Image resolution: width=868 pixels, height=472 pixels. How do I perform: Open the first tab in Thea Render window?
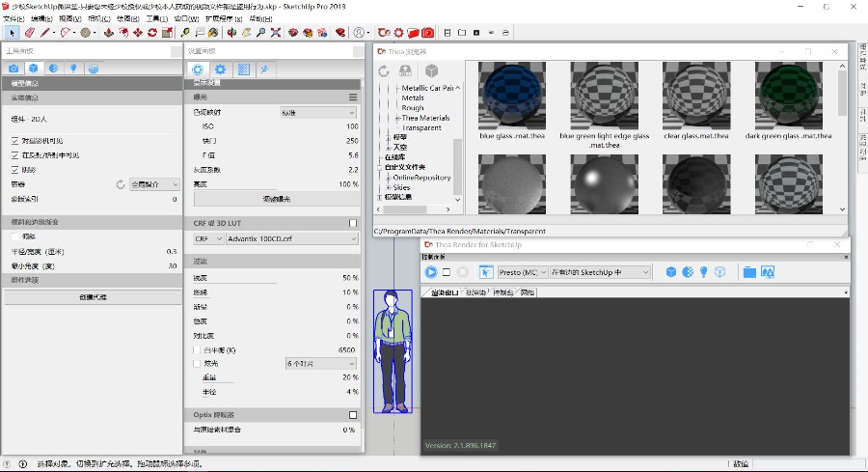click(x=444, y=292)
